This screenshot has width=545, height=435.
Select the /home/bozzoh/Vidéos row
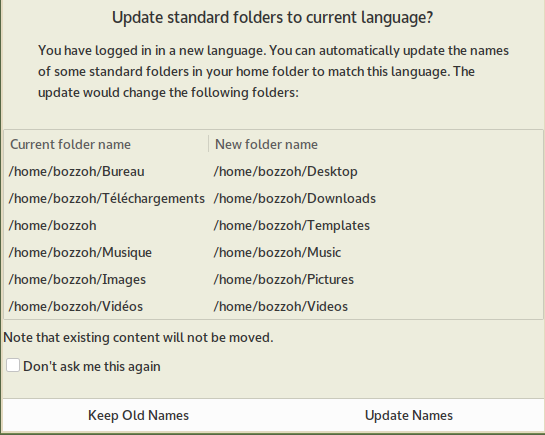click(273, 306)
